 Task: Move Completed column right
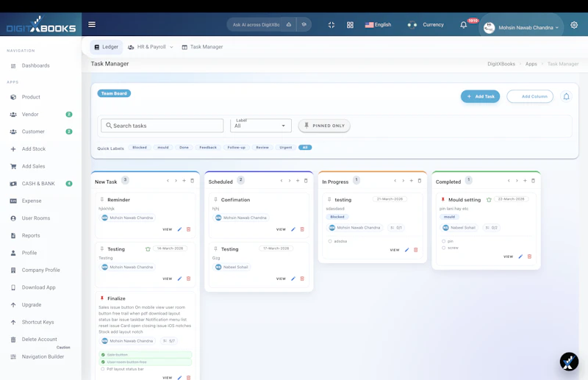point(517,181)
